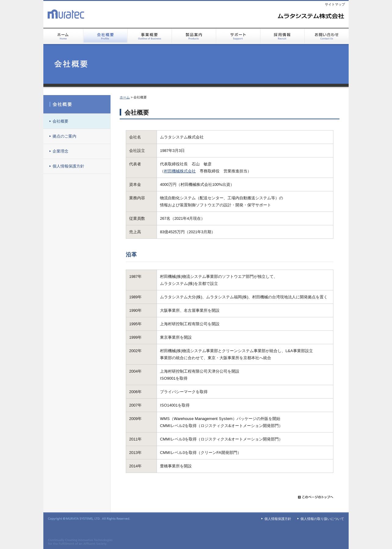This screenshot has height=549, width=392.
Task: Click the 東京事業所を開設 entry
Action: pos(176,337)
